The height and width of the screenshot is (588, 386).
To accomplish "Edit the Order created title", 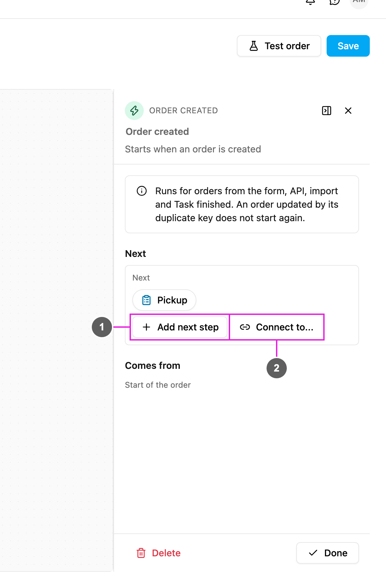I will click(x=157, y=131).
